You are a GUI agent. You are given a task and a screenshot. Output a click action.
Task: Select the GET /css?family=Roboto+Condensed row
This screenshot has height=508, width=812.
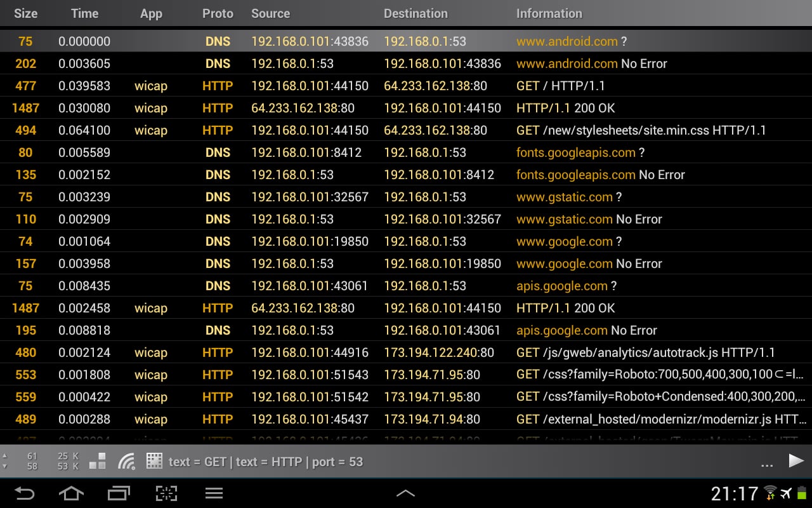tap(406, 397)
